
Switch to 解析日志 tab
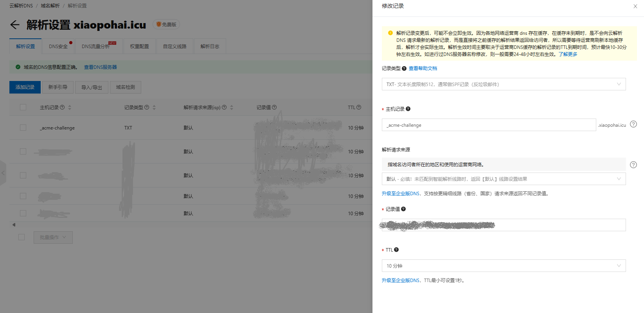pos(210,46)
